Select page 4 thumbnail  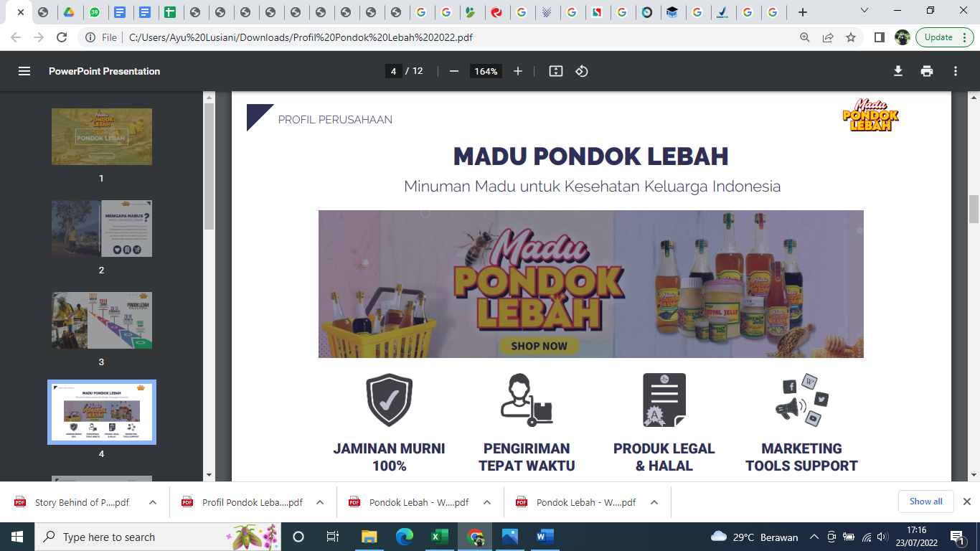pos(102,412)
